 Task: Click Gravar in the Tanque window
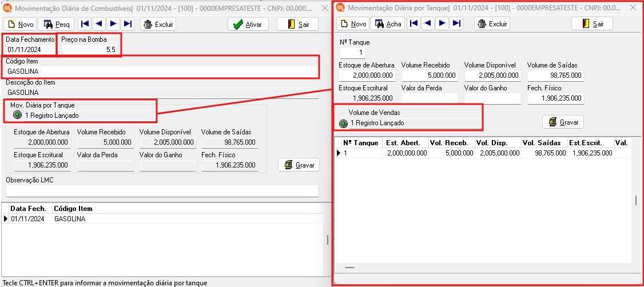(x=563, y=122)
